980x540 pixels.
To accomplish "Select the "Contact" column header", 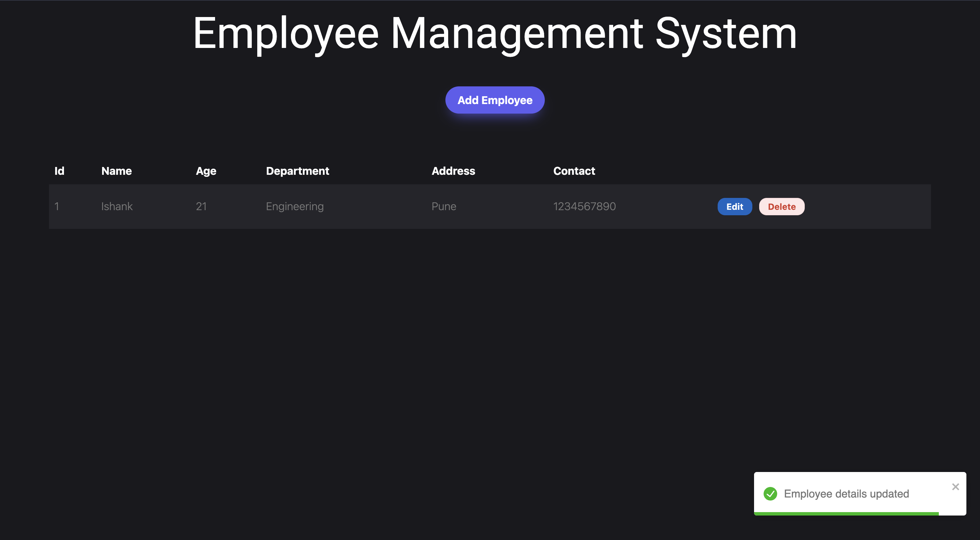I will click(x=574, y=171).
